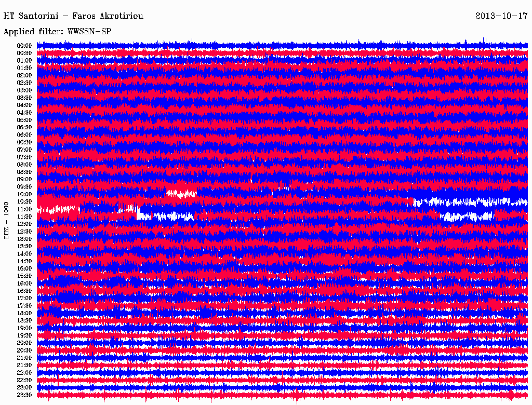This screenshot has height=405, width=532.
Task: Select the 14:30 time label
Action: (x=24, y=261)
